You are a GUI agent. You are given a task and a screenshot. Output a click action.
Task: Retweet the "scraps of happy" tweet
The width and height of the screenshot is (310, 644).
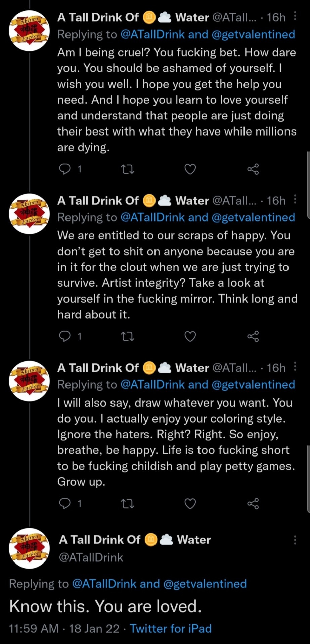(127, 336)
